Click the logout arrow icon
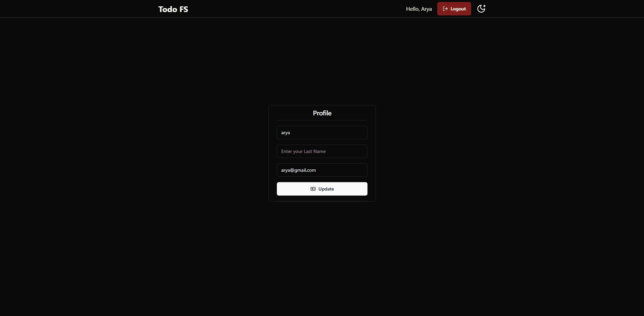Viewport: 644px width, 316px height. [445, 9]
